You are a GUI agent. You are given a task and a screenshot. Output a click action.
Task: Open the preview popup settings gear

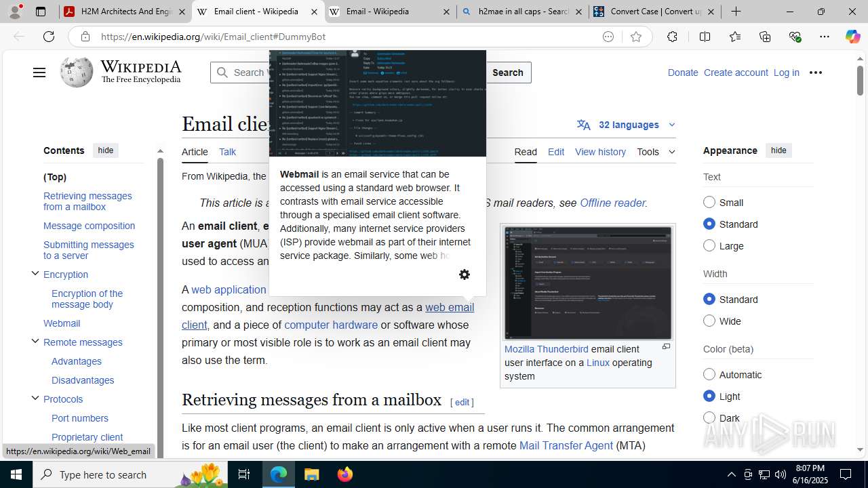pos(465,274)
